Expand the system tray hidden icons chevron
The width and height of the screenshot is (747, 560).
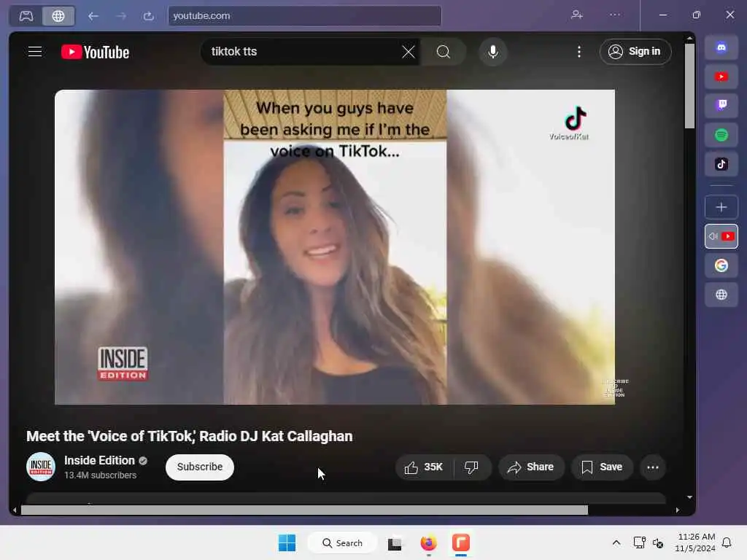click(616, 542)
